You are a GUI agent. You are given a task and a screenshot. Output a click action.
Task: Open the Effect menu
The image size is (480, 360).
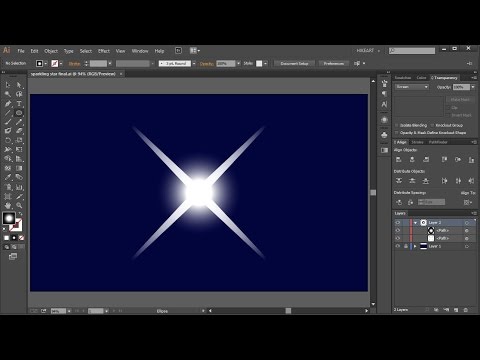[104, 51]
